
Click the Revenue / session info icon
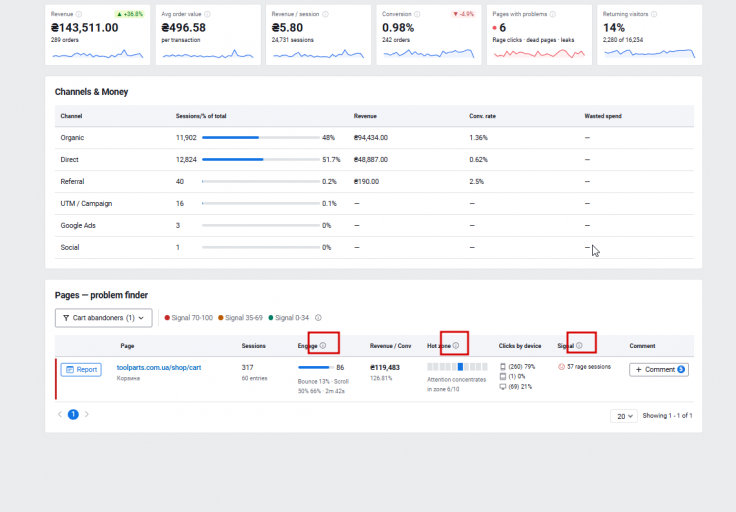(326, 14)
